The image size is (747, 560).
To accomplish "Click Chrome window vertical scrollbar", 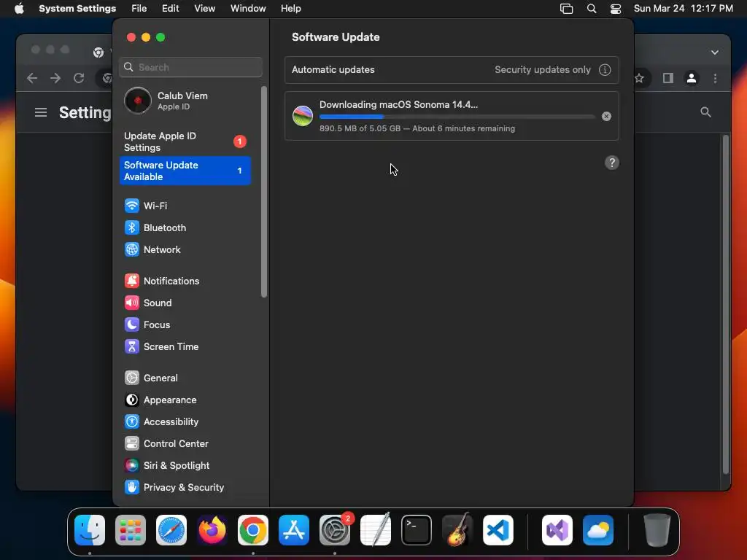I will [726, 305].
